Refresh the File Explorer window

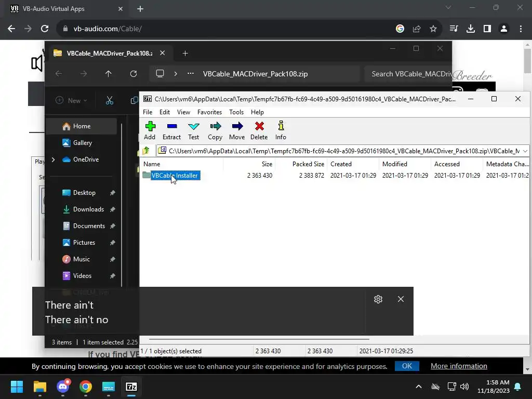[134, 74]
